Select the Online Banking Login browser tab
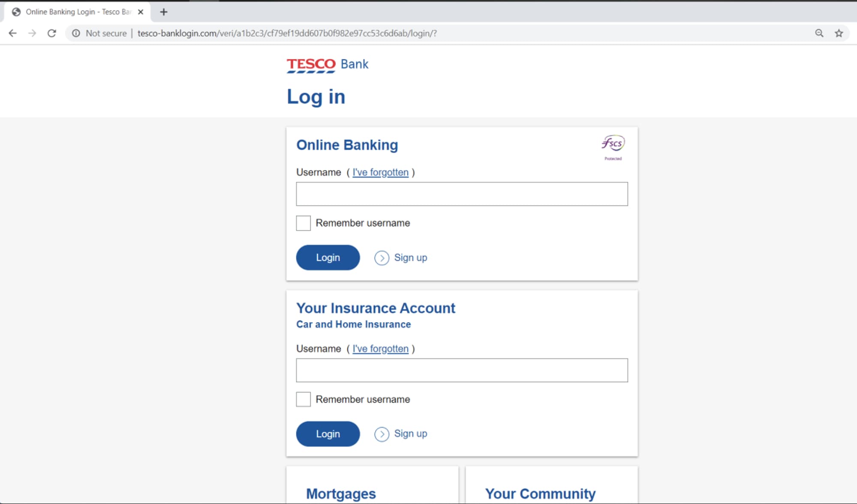Viewport: 857px width, 504px height. click(x=78, y=12)
